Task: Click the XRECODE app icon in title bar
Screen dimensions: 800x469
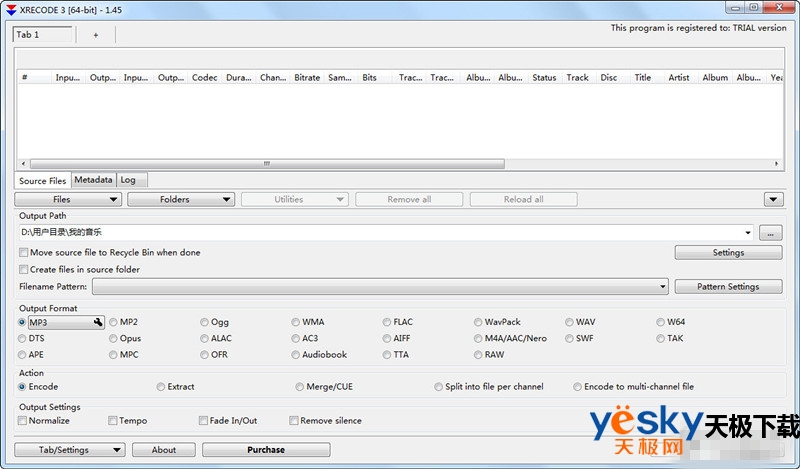Action: 10,8
